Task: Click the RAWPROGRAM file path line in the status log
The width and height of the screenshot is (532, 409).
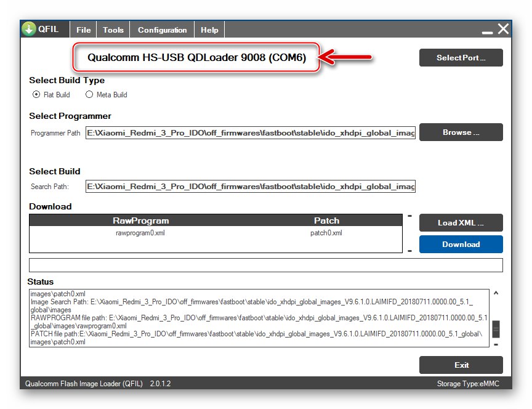Action: (259, 322)
